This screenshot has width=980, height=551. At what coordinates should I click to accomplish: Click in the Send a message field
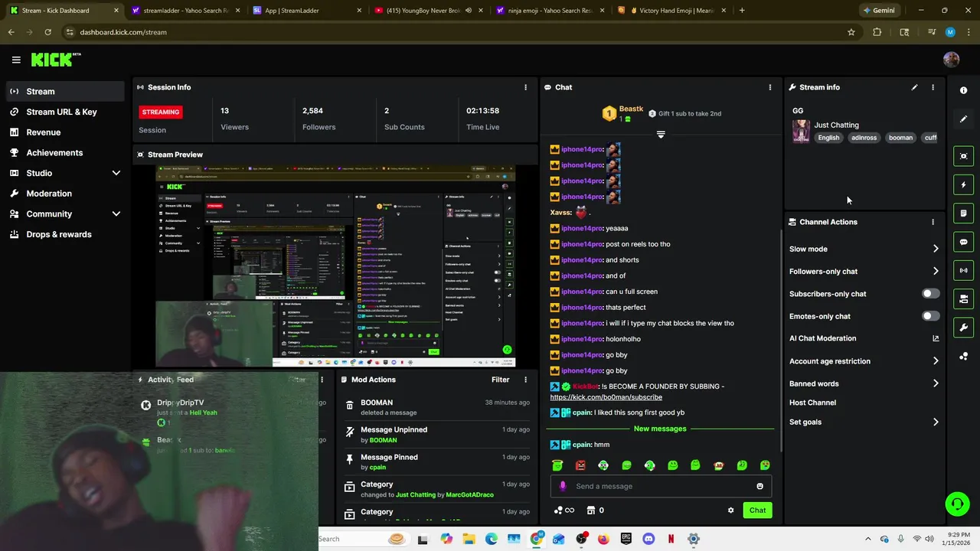(661, 486)
